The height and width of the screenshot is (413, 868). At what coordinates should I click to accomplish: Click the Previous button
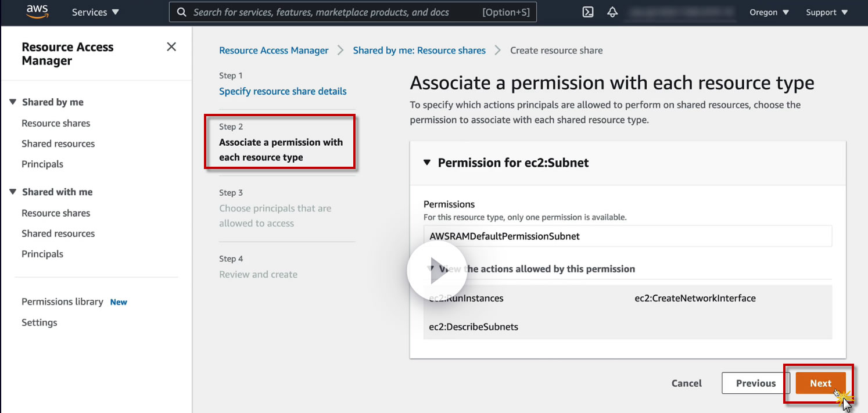tap(755, 383)
